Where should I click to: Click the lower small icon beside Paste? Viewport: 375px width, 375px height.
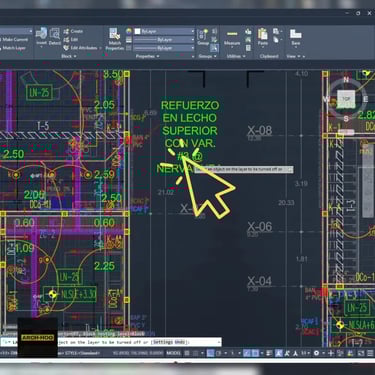(x=276, y=40)
